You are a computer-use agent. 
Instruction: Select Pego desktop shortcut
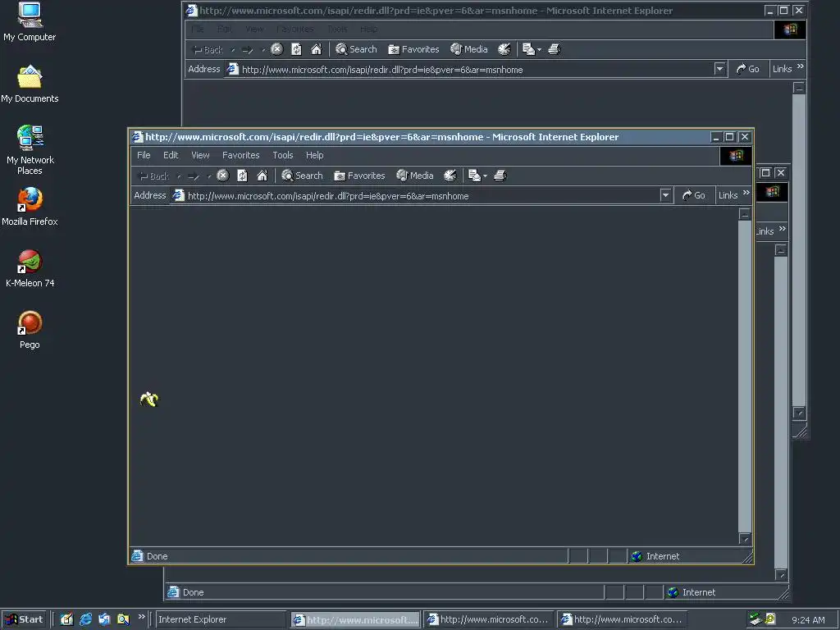coord(30,330)
